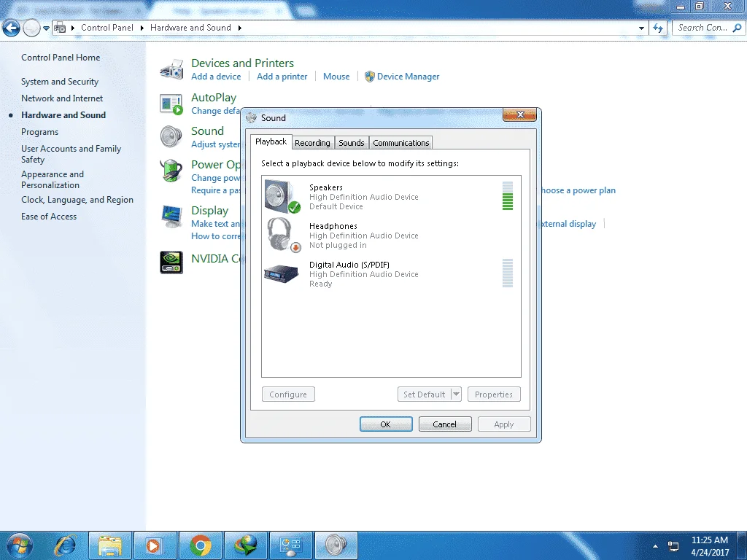The image size is (747, 560).
Task: Switch to the Recording tab
Action: point(312,143)
